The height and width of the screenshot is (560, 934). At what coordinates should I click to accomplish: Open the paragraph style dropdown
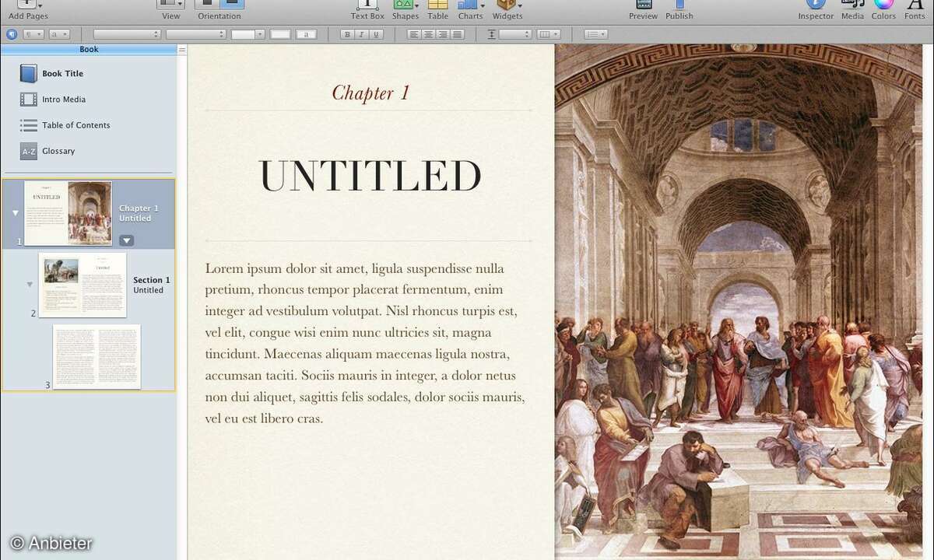(x=33, y=34)
